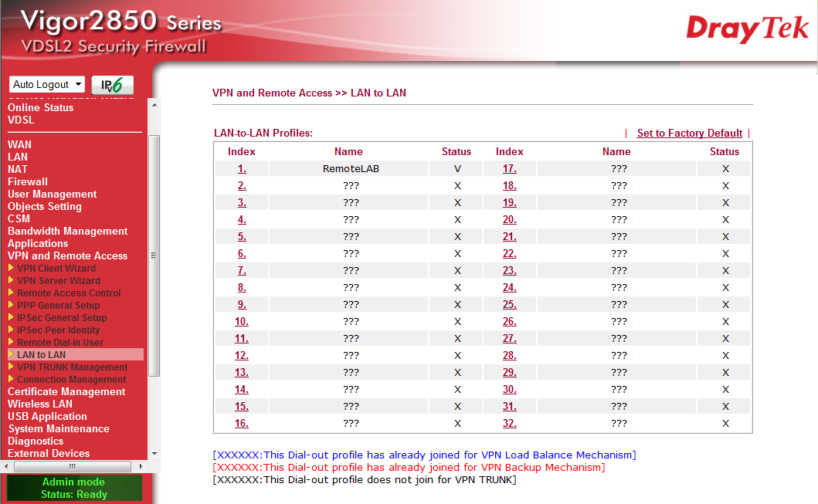Open the Diagnostics menu

point(35,441)
